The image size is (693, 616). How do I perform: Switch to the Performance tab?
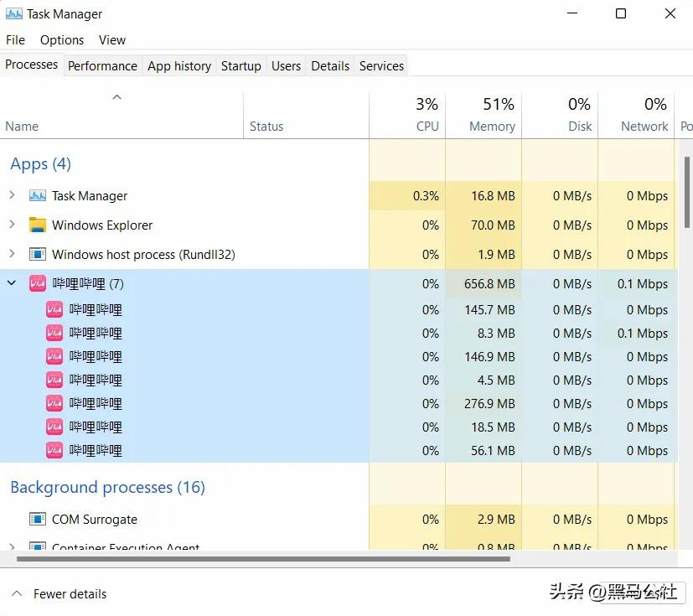point(102,66)
